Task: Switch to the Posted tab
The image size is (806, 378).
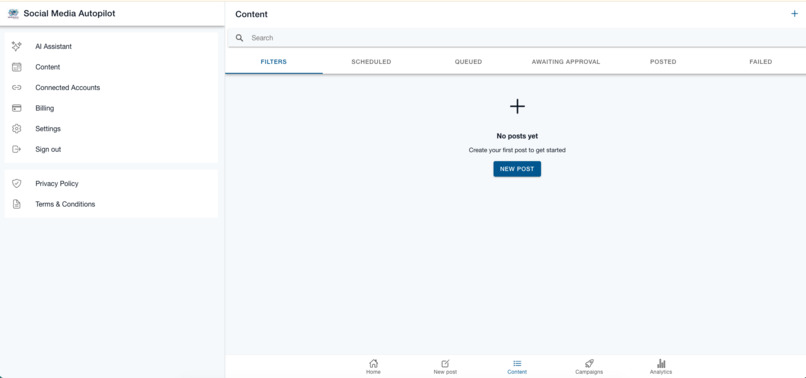Action: (x=663, y=62)
